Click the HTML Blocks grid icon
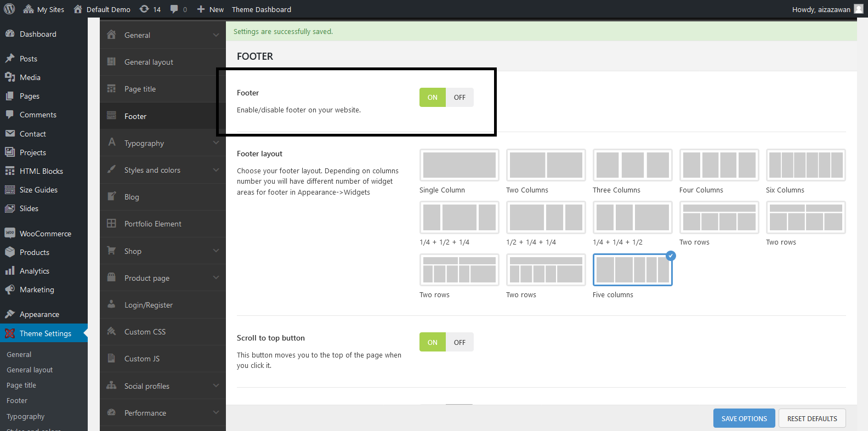Viewport: 868px width, 431px height. (10, 171)
